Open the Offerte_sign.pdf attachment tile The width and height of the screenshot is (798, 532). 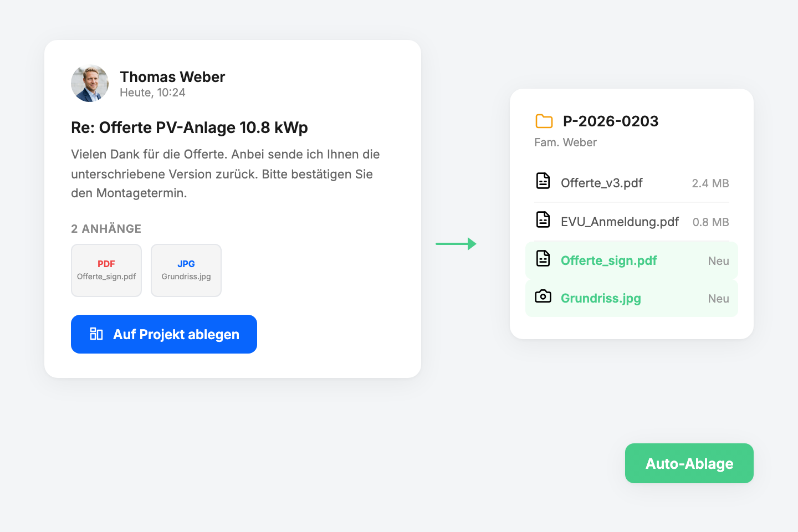(106, 270)
